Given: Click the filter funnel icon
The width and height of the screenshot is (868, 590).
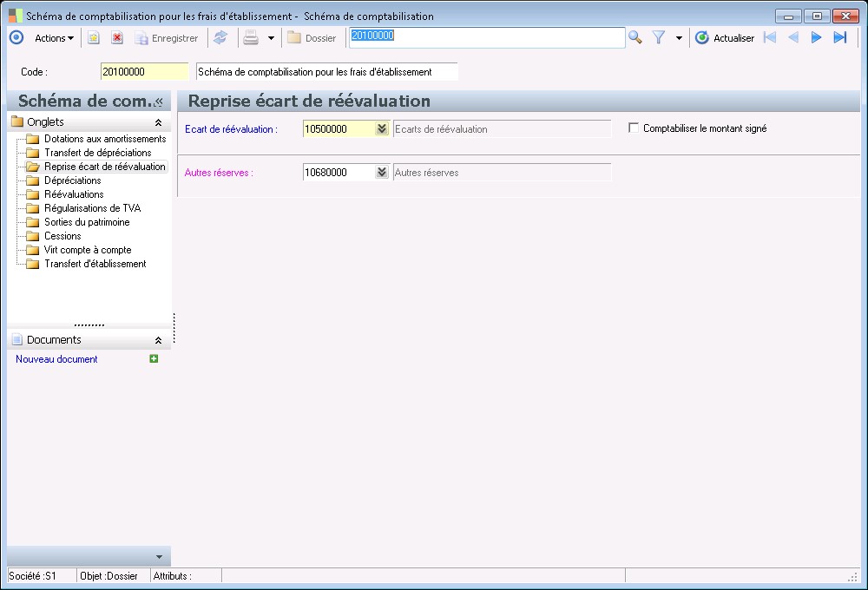Looking at the screenshot, I should 659,37.
